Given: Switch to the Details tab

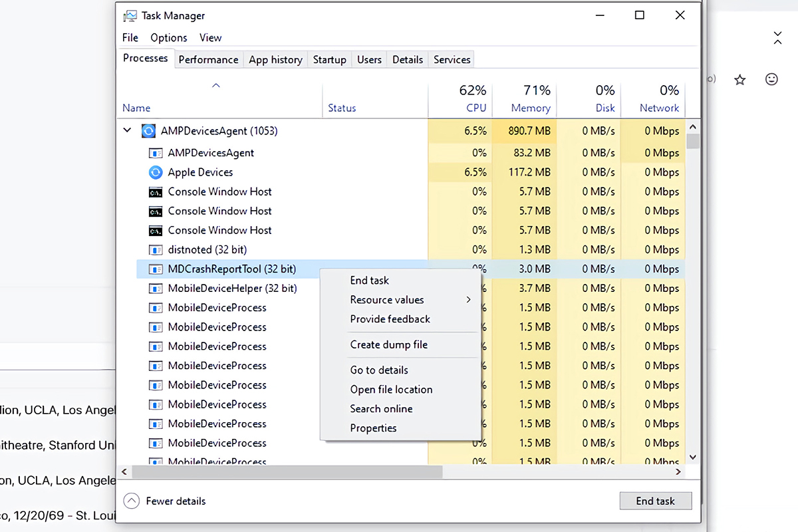Looking at the screenshot, I should [408, 59].
